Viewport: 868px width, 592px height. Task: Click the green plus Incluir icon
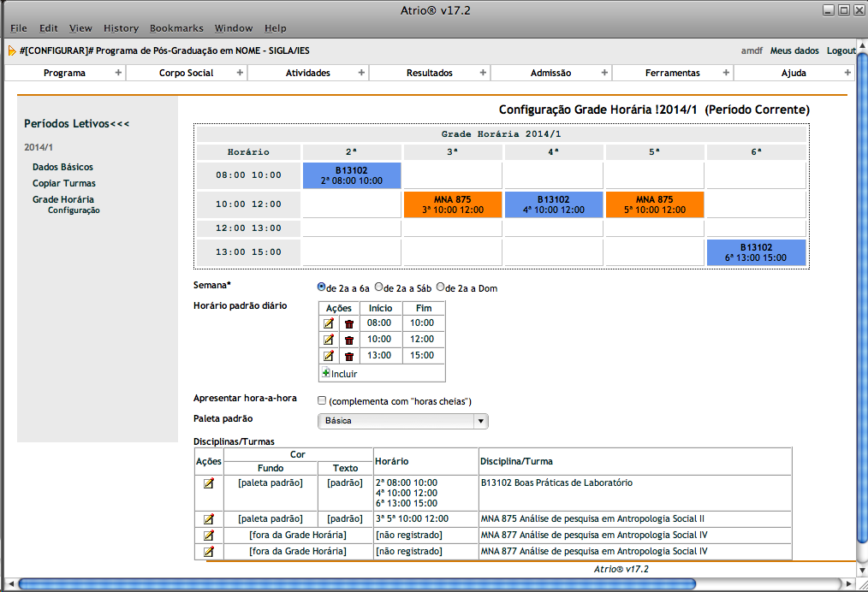click(x=326, y=373)
